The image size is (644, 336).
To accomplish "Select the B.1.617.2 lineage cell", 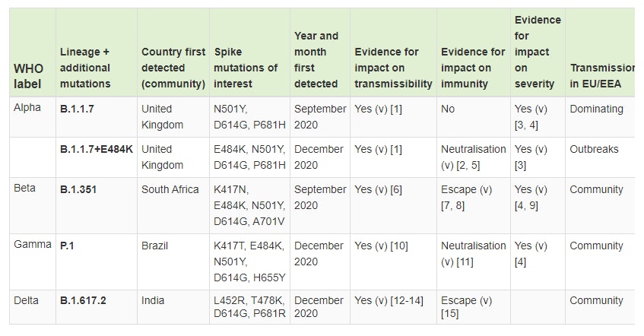I will click(83, 301).
